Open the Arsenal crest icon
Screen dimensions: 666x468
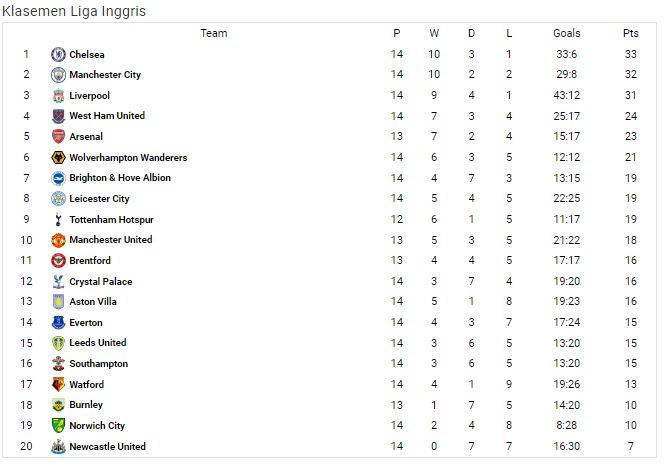pos(58,137)
